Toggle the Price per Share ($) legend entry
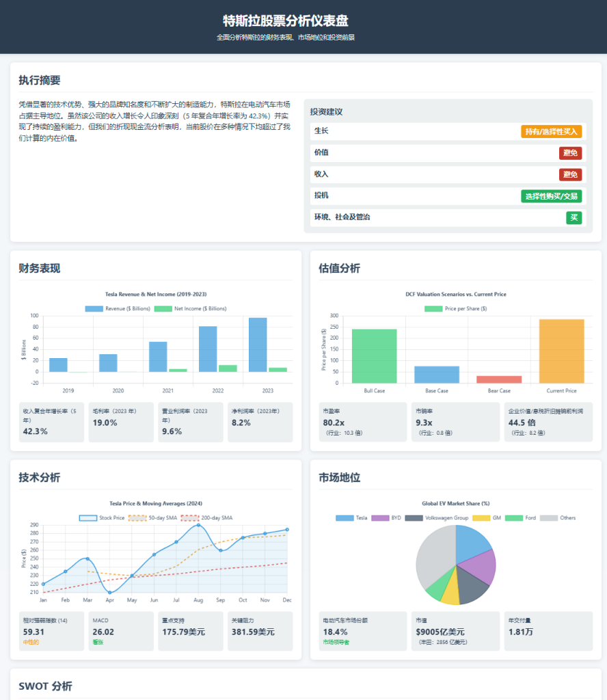The image size is (607, 700). [x=455, y=308]
